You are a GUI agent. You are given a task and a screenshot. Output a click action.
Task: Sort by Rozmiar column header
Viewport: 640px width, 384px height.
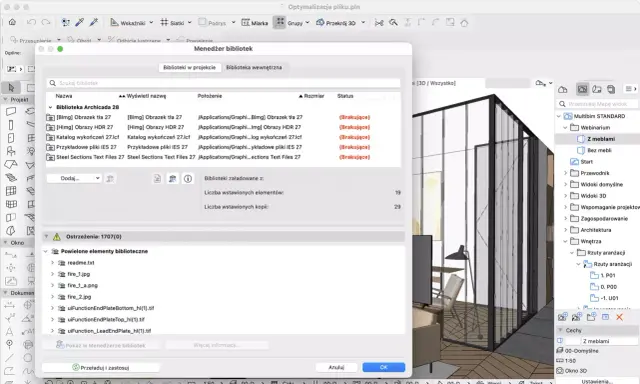coord(313,96)
